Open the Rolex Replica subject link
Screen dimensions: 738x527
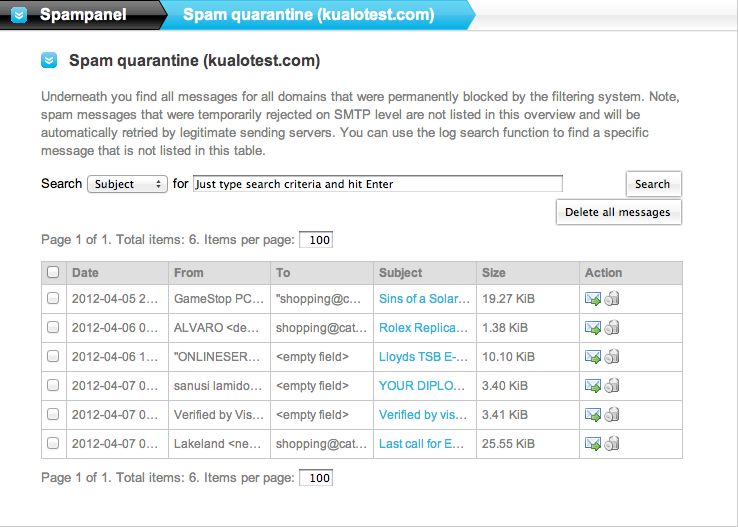(423, 328)
